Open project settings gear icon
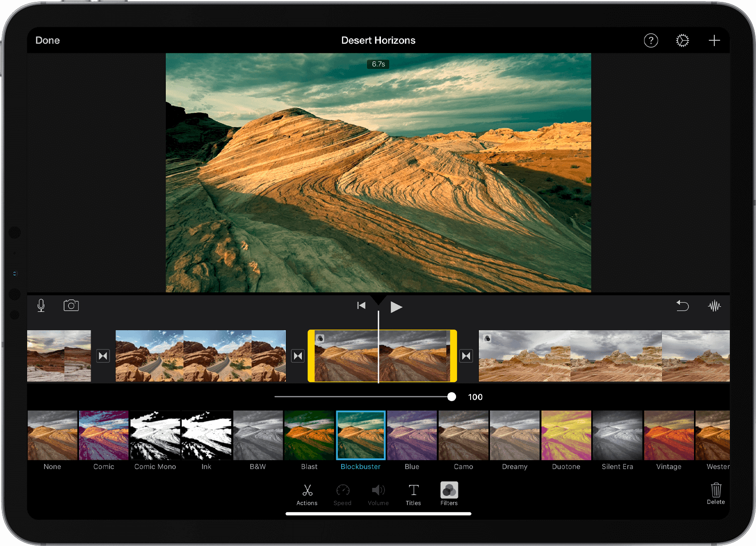 tap(682, 41)
